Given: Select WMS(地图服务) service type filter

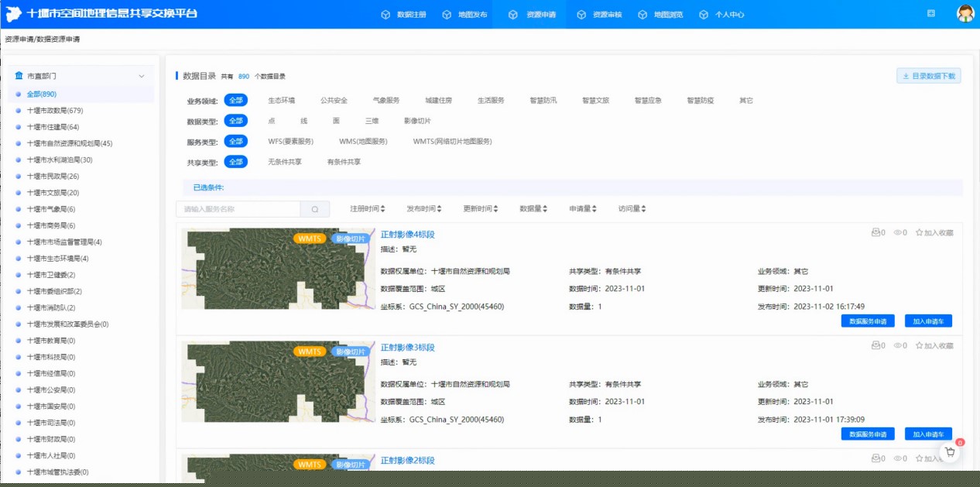Looking at the screenshot, I should click(363, 142).
